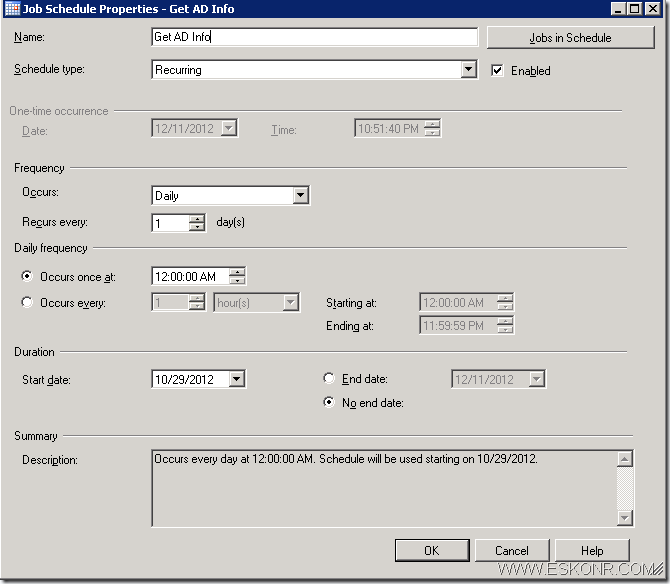Increment the 'Occurs once at' time
Screen dimensions: 670x584
point(237,272)
